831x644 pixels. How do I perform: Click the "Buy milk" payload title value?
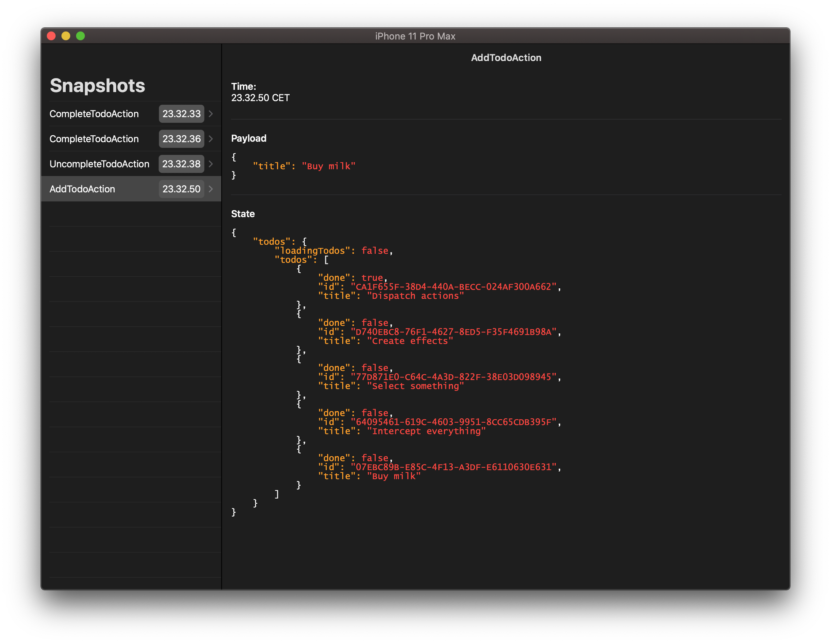pyautogui.click(x=328, y=166)
